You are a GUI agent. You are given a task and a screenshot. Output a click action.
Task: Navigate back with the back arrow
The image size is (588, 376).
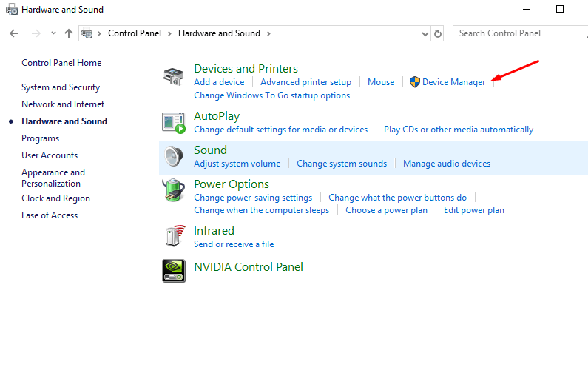tap(14, 33)
